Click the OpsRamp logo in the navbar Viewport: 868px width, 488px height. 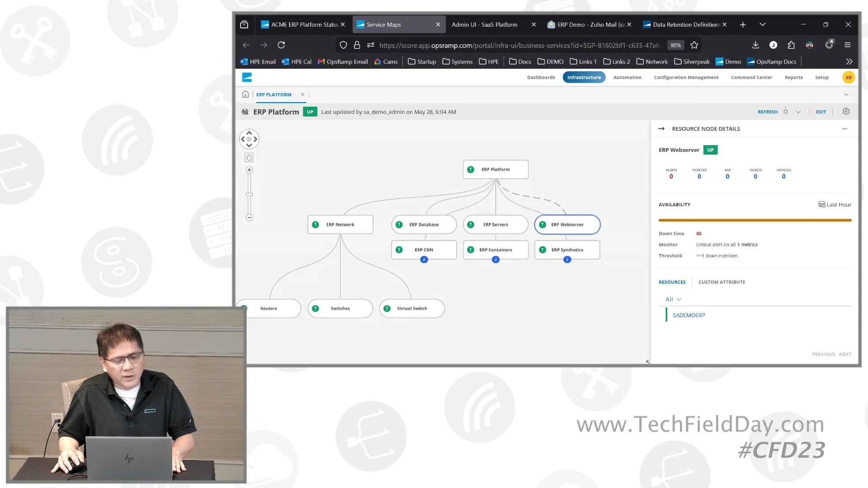pyautogui.click(x=247, y=77)
